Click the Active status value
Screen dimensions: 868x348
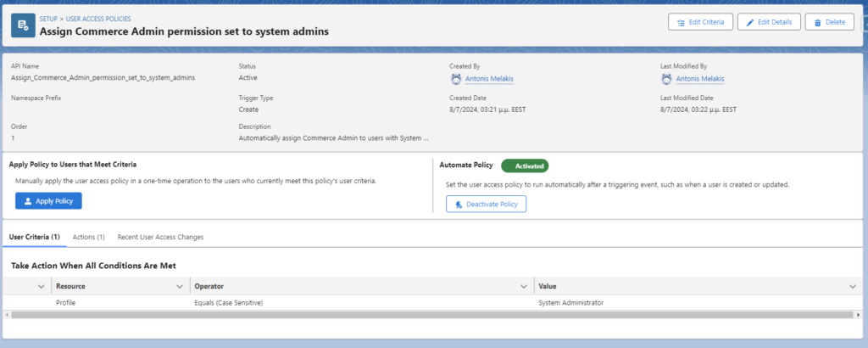click(248, 77)
